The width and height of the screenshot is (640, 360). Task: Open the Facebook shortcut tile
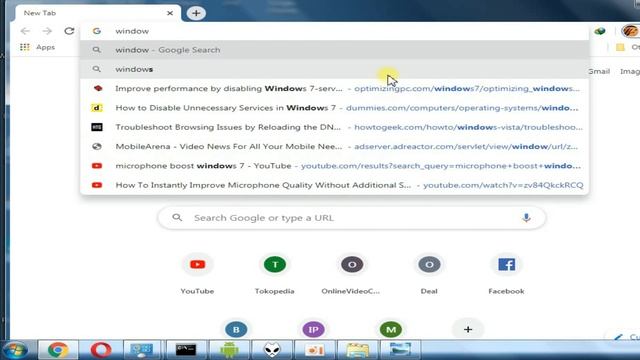506,273
